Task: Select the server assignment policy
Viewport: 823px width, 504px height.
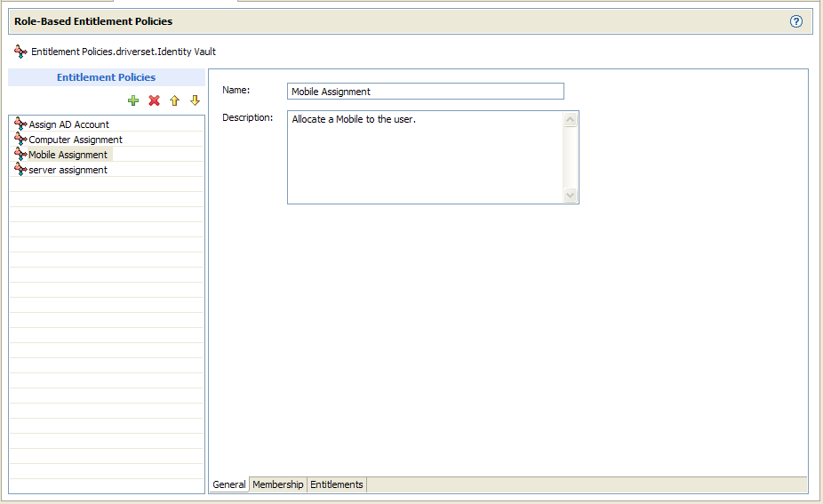Action: pyautogui.click(x=68, y=170)
